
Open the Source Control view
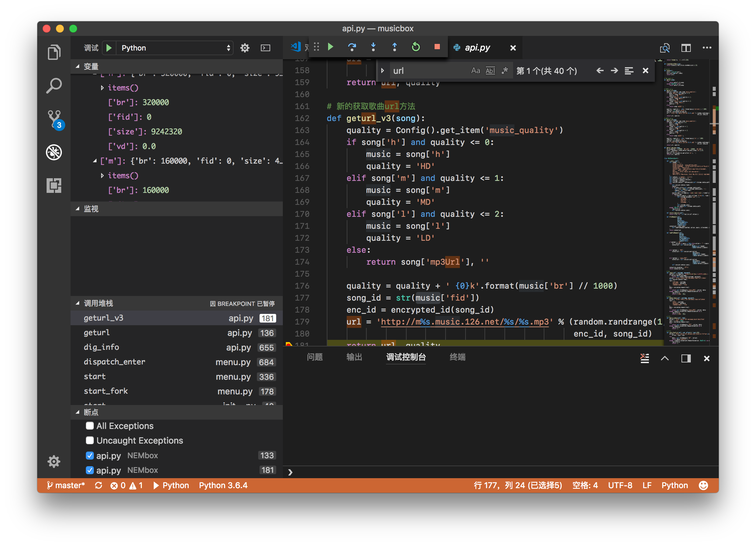(54, 119)
